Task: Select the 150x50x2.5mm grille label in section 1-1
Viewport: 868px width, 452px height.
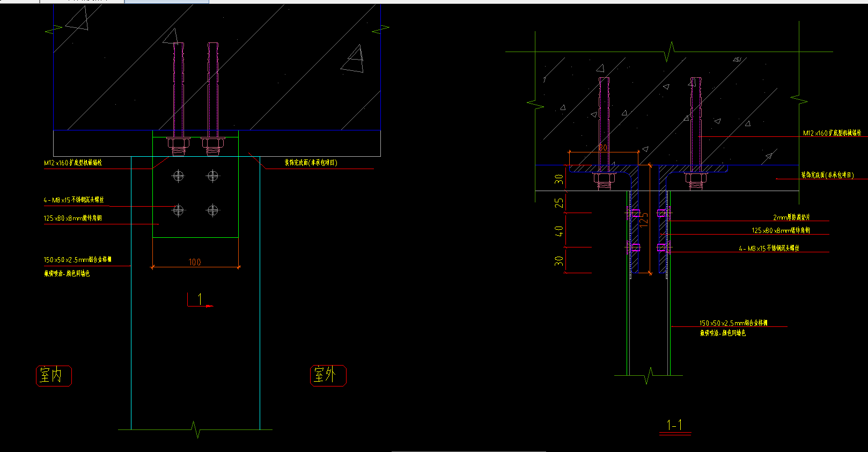Action: click(x=733, y=323)
